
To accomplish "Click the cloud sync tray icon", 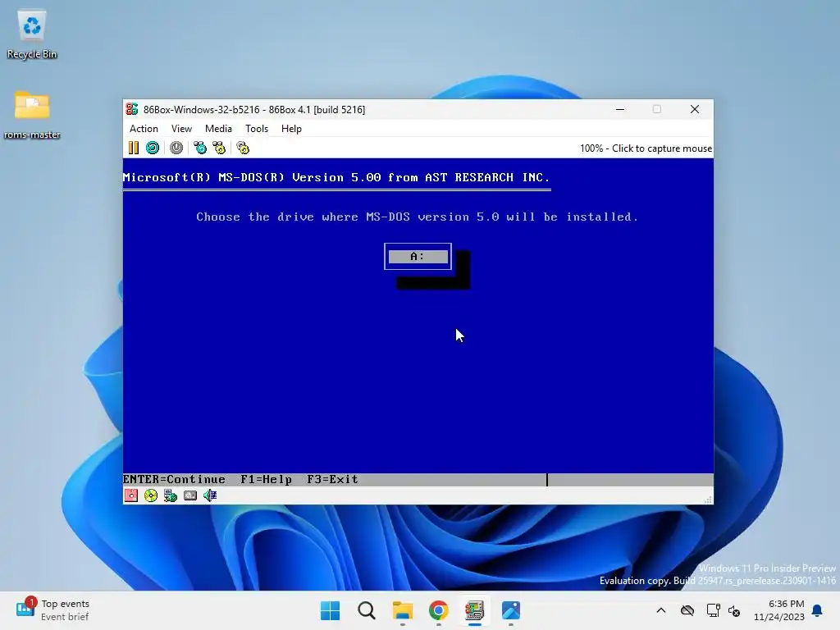I will pos(687,610).
